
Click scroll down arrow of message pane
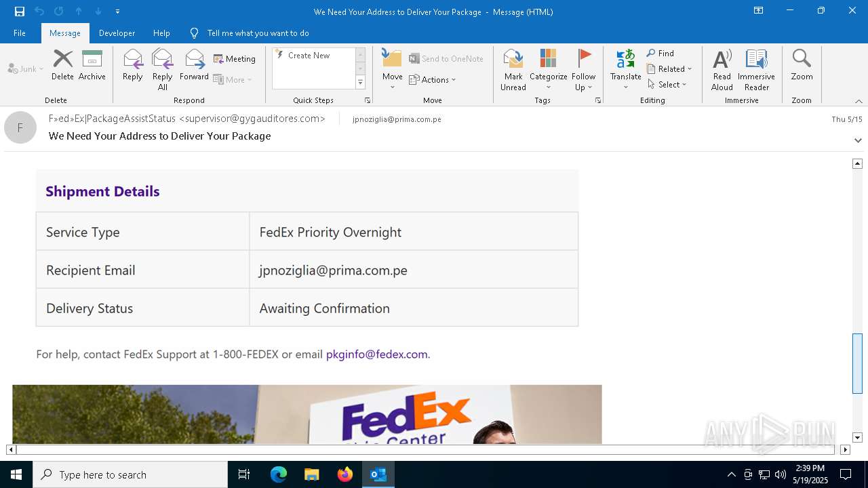click(857, 438)
